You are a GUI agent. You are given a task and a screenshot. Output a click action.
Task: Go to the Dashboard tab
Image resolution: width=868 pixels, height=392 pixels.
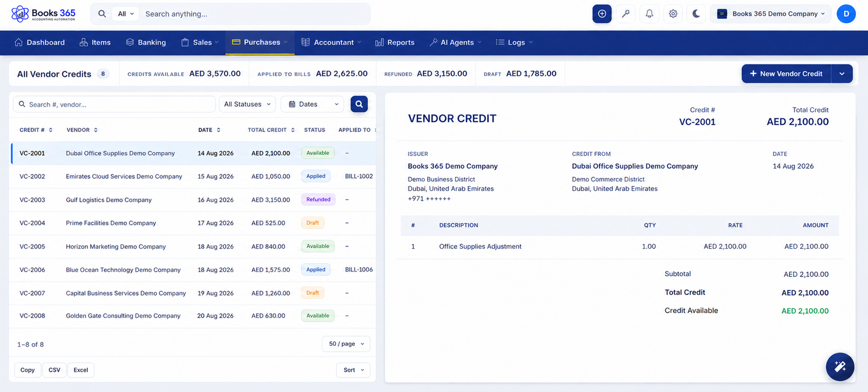click(40, 42)
